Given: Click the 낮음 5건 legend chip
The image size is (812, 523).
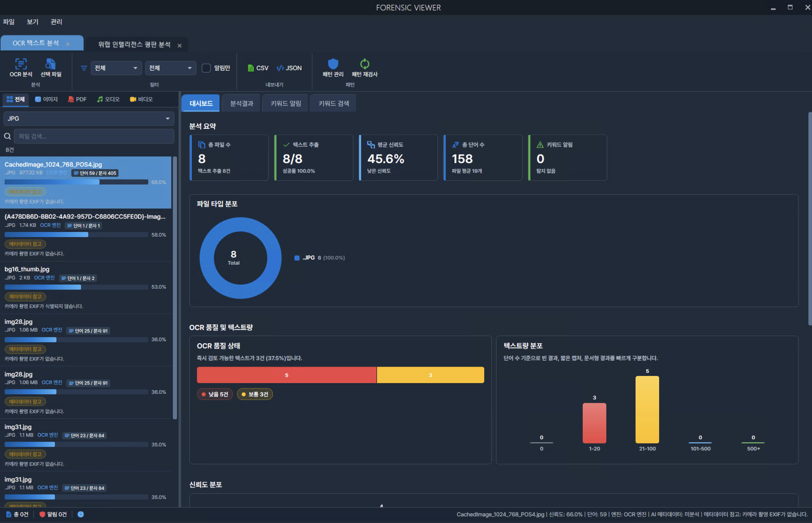Looking at the screenshot, I should tap(215, 394).
